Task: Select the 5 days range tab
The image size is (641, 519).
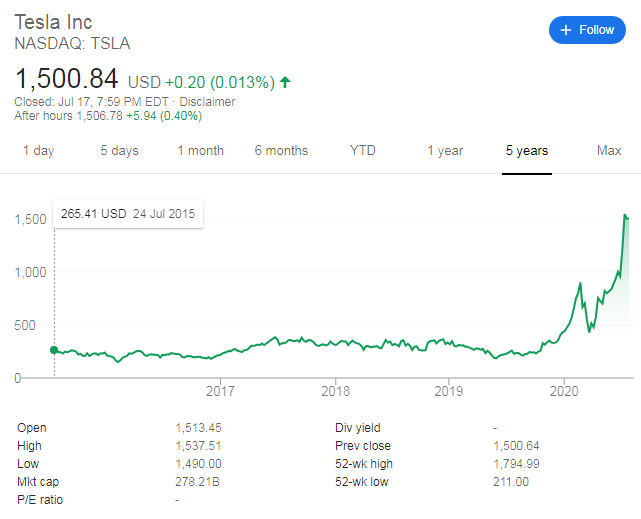Action: click(119, 150)
